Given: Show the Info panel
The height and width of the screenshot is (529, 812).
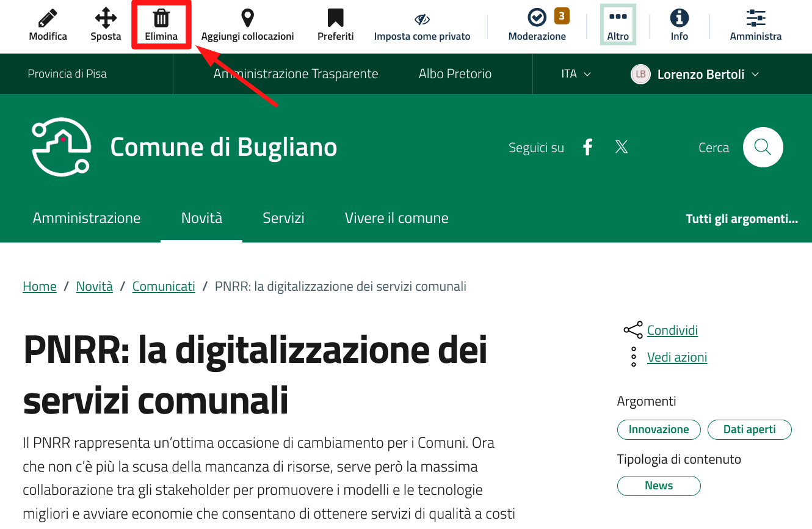Looking at the screenshot, I should click(679, 19).
